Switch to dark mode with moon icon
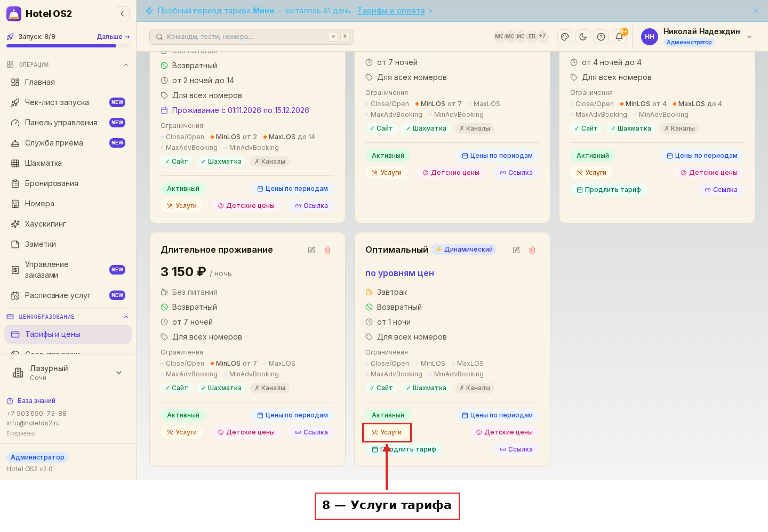768x532 pixels. tap(583, 37)
